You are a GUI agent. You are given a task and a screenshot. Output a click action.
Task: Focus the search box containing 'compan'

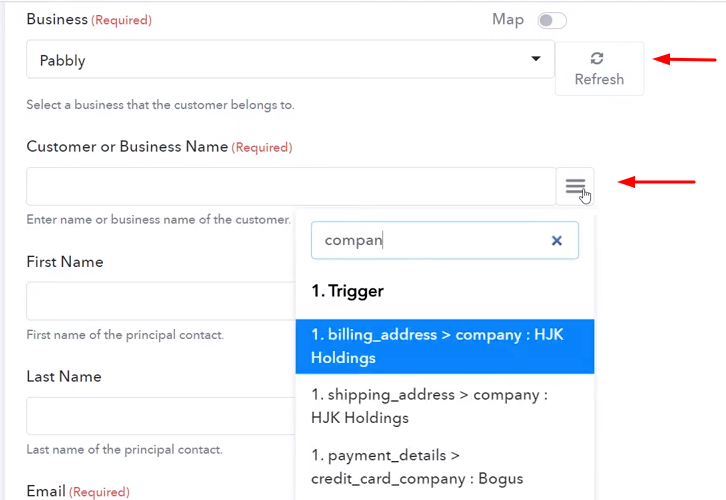coord(444,240)
